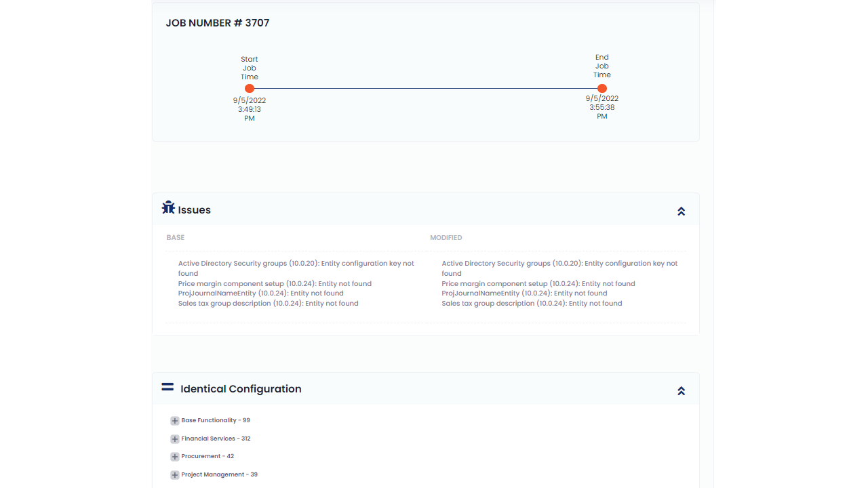Click the BASE column header
The height and width of the screenshot is (488, 868).
[176, 238]
